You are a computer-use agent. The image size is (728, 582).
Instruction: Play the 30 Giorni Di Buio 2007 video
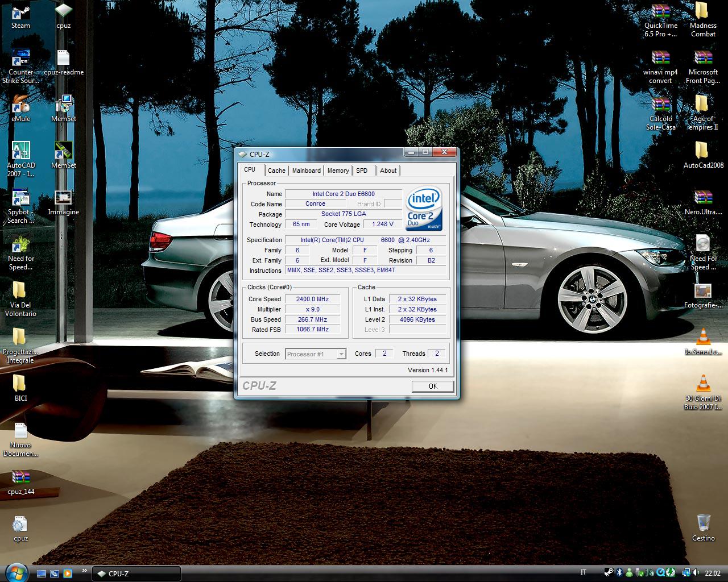pyautogui.click(x=703, y=393)
